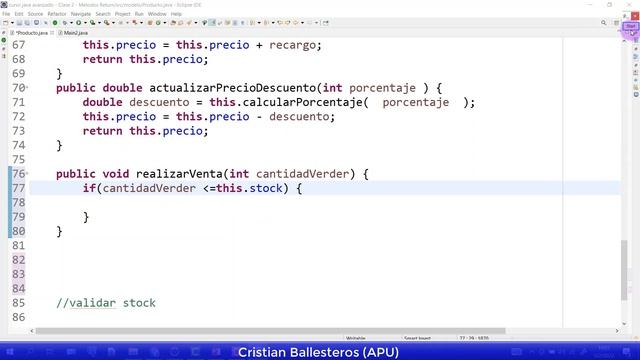Click the New Java Class icon
The image size is (640, 360).
point(158,23)
